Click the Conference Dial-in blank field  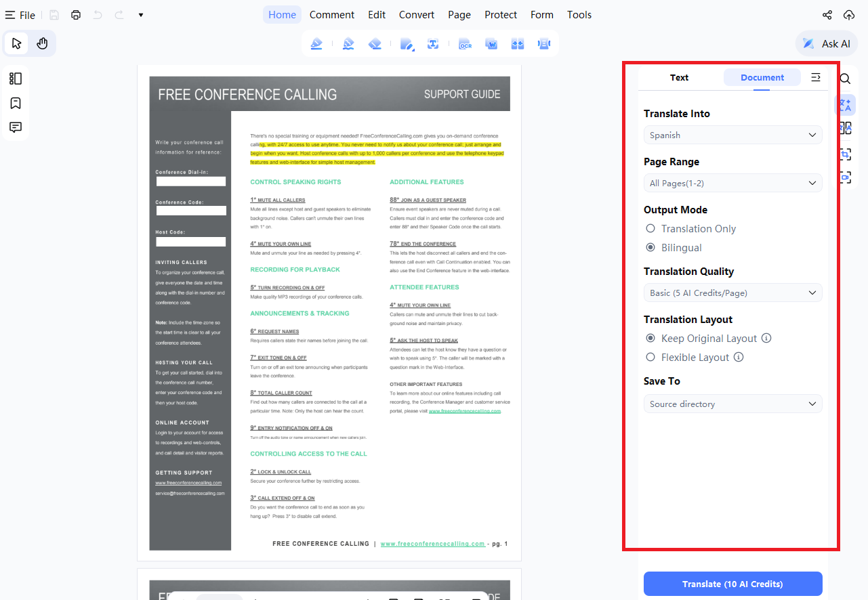pos(191,181)
